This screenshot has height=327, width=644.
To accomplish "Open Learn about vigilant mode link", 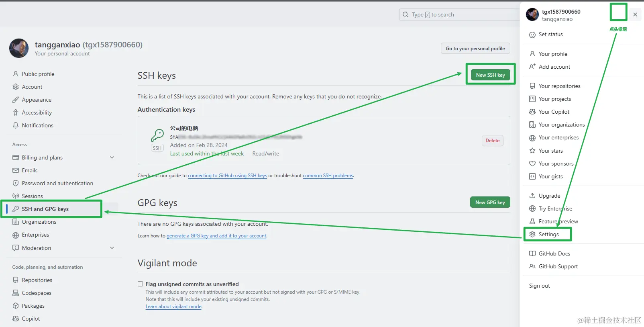I will tap(173, 307).
